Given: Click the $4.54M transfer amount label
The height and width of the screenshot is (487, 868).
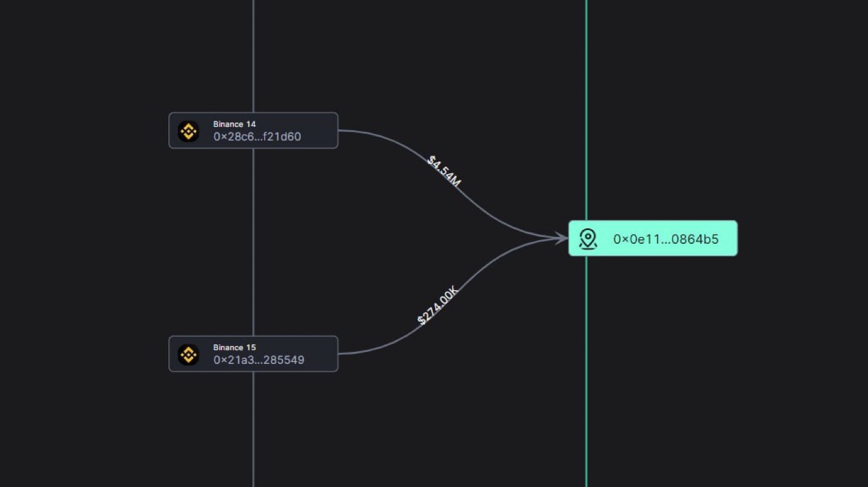Looking at the screenshot, I should [x=444, y=171].
